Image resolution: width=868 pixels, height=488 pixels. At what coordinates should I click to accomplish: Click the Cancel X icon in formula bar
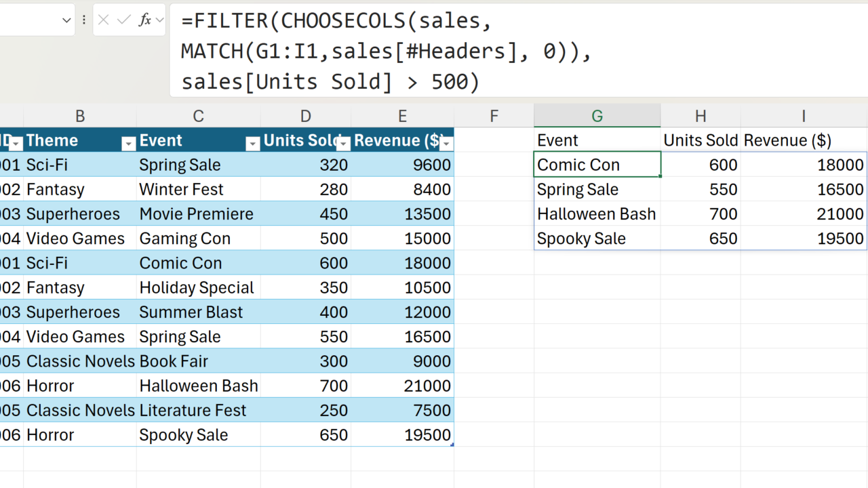click(x=103, y=20)
